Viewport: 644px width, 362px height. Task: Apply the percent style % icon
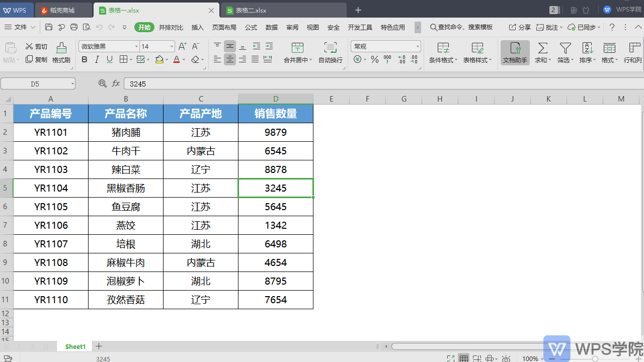pos(374,59)
